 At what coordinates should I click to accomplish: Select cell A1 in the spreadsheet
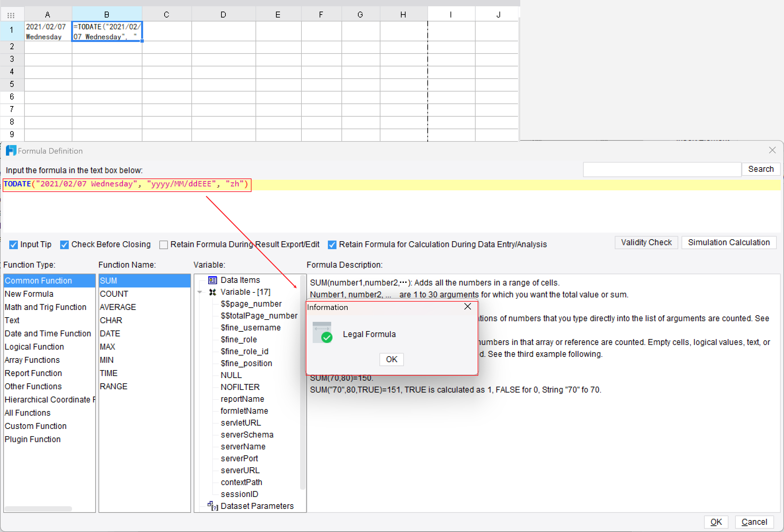(48, 31)
